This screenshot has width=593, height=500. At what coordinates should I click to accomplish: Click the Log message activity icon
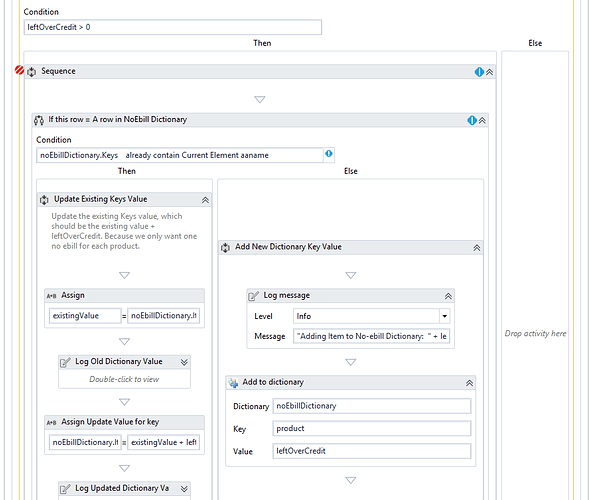point(253,296)
